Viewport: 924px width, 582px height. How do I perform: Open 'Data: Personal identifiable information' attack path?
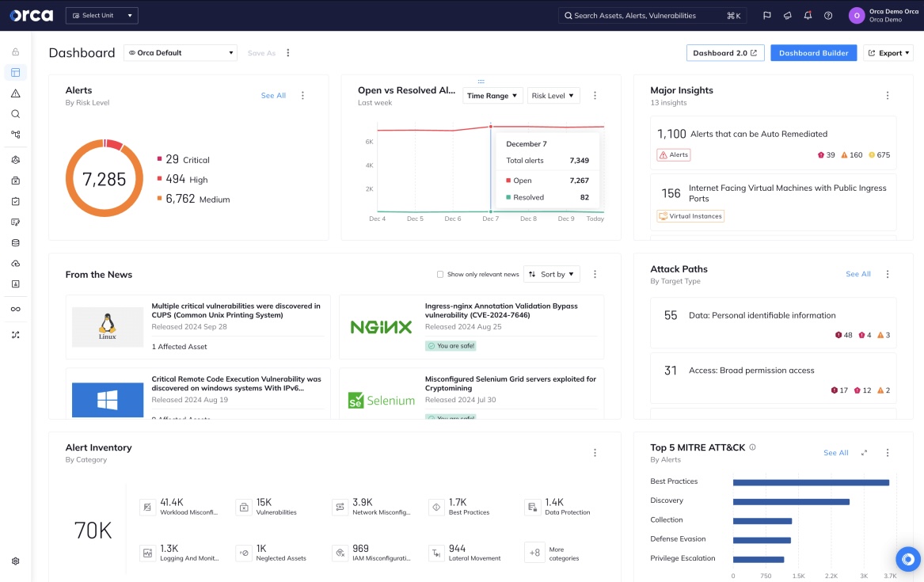(773, 323)
